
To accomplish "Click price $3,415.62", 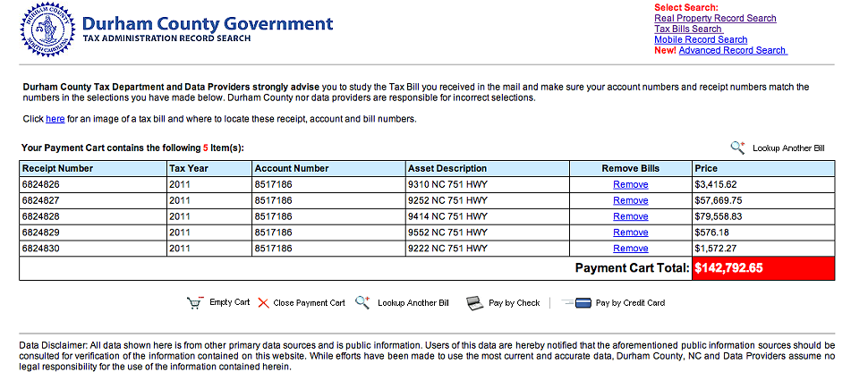I will (716, 184).
